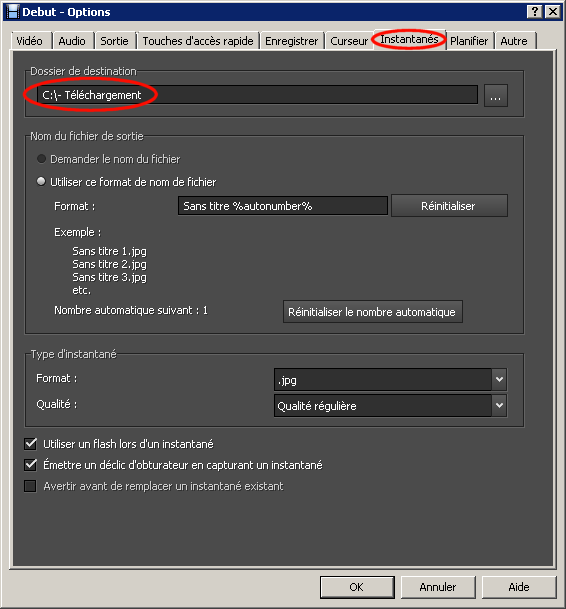Switch to the Curseur tab
566x609 pixels.
point(349,41)
